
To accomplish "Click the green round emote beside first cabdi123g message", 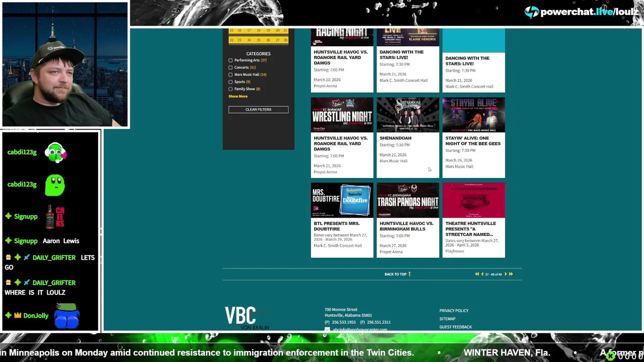I will pos(55,153).
